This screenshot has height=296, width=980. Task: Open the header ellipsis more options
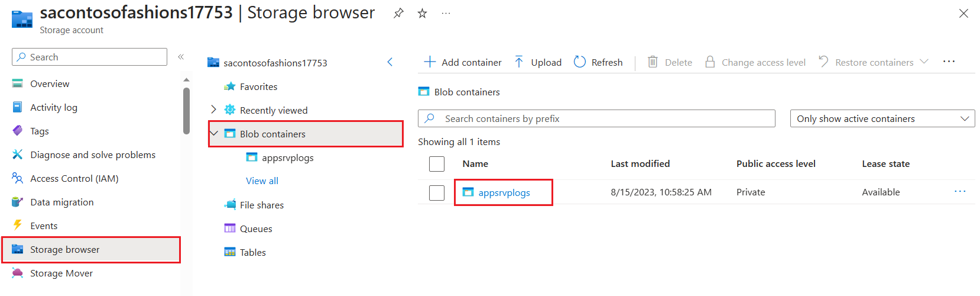pos(446,13)
